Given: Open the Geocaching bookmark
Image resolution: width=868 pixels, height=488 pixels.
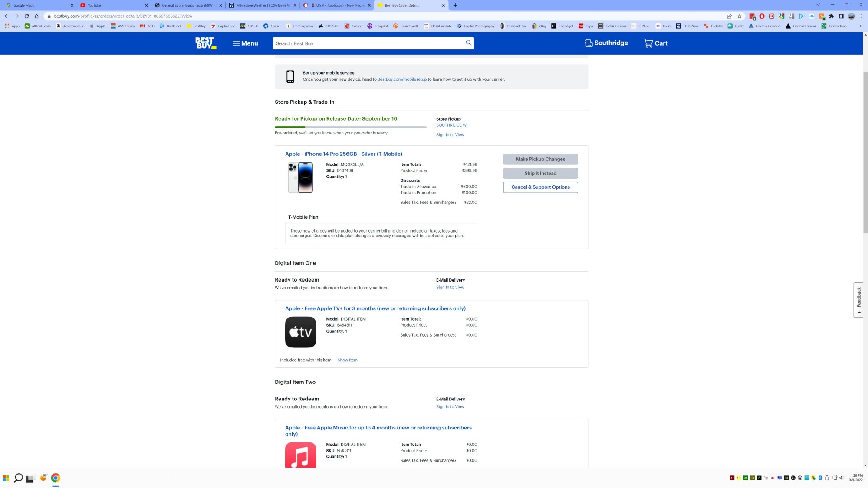Looking at the screenshot, I should pos(834,26).
